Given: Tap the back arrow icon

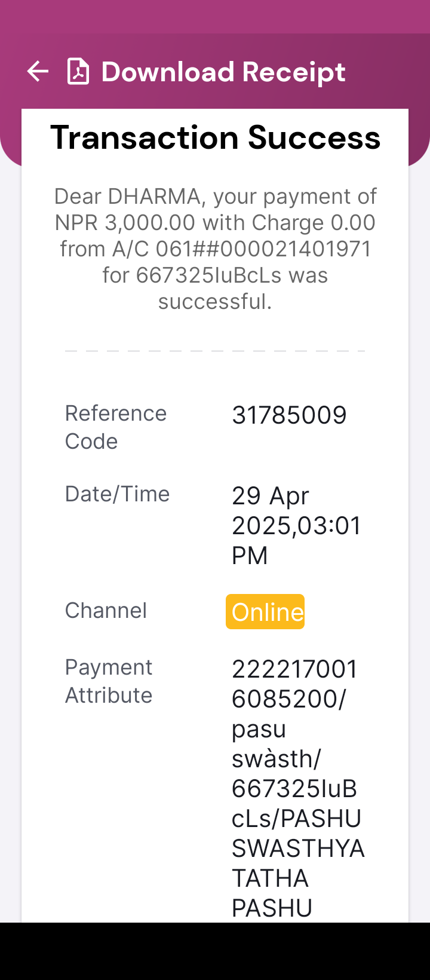Looking at the screenshot, I should (38, 72).
